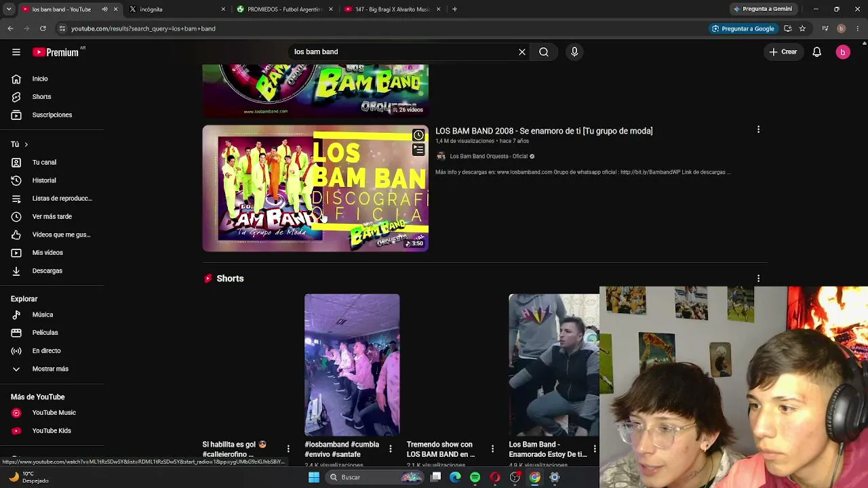Expand the Tú section chevron
The image size is (868, 488).
[x=26, y=144]
